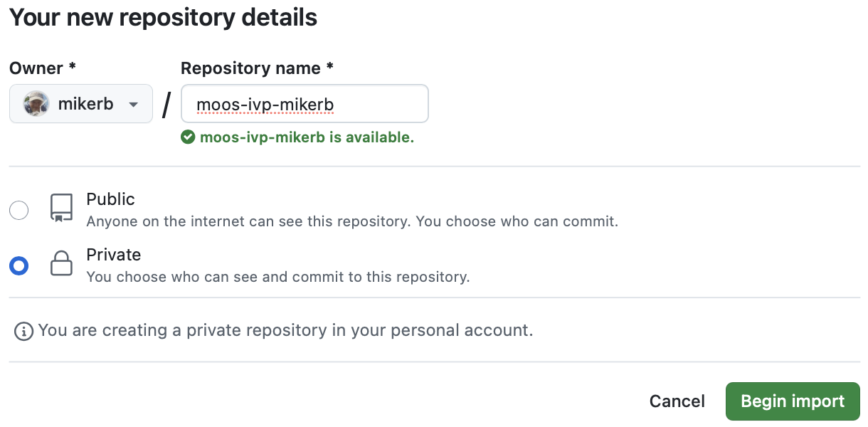
Task: Cancel the repository import
Action: (677, 401)
